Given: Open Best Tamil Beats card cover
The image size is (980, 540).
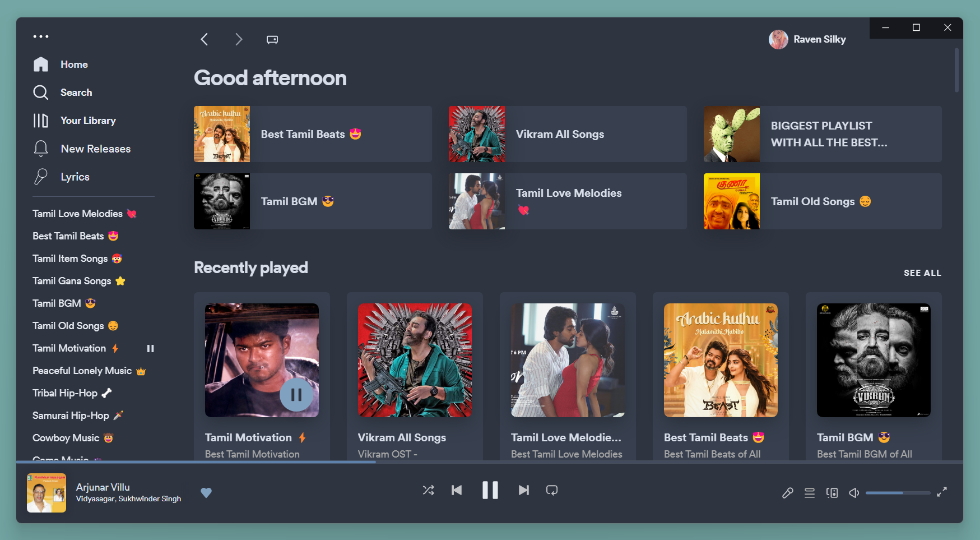Looking at the screenshot, I should click(x=721, y=360).
